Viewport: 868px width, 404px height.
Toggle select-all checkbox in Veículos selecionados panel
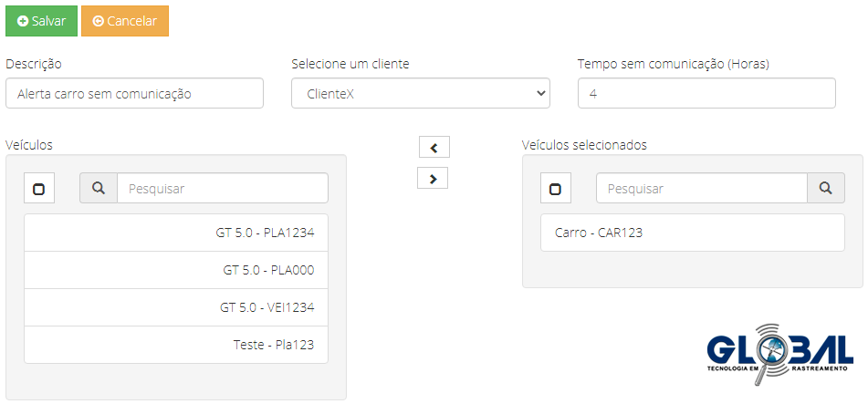point(555,189)
